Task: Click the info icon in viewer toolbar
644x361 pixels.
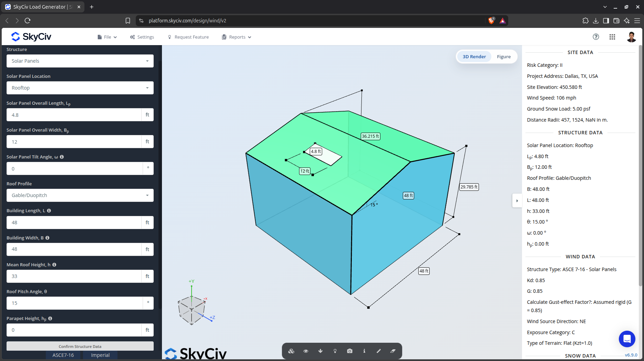Action: tap(364, 351)
